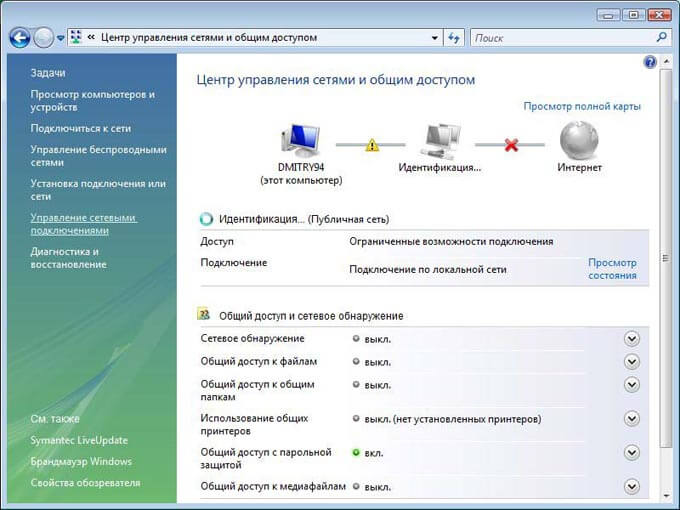Expand the Общий доступ к файлам section

point(631,361)
